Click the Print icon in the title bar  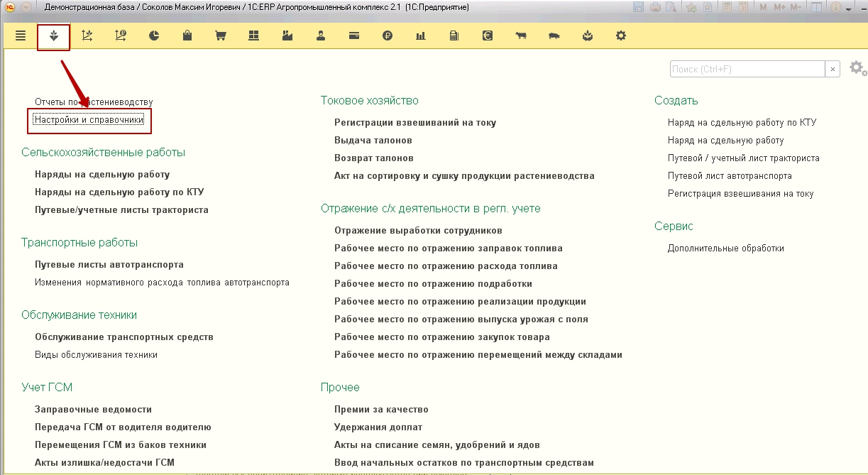[654, 7]
